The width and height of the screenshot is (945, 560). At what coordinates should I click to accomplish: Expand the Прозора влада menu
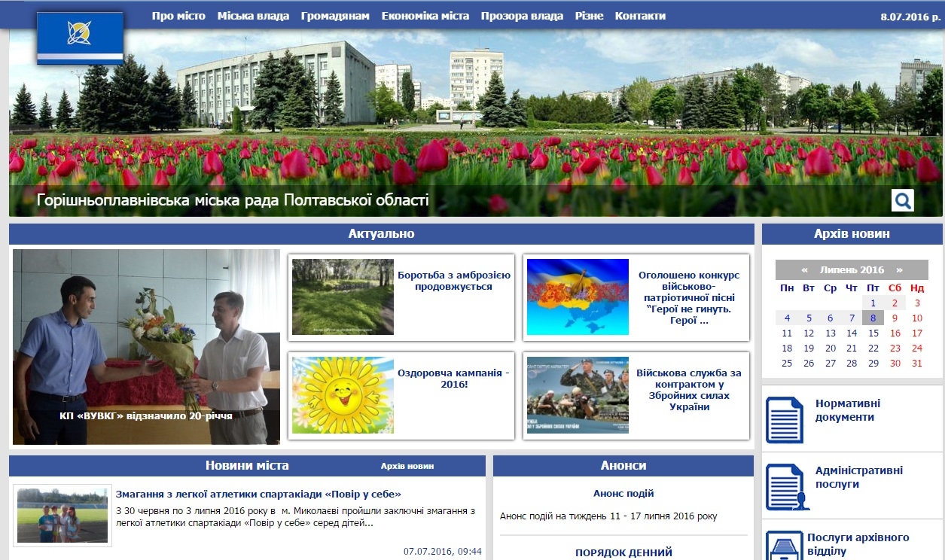click(522, 16)
